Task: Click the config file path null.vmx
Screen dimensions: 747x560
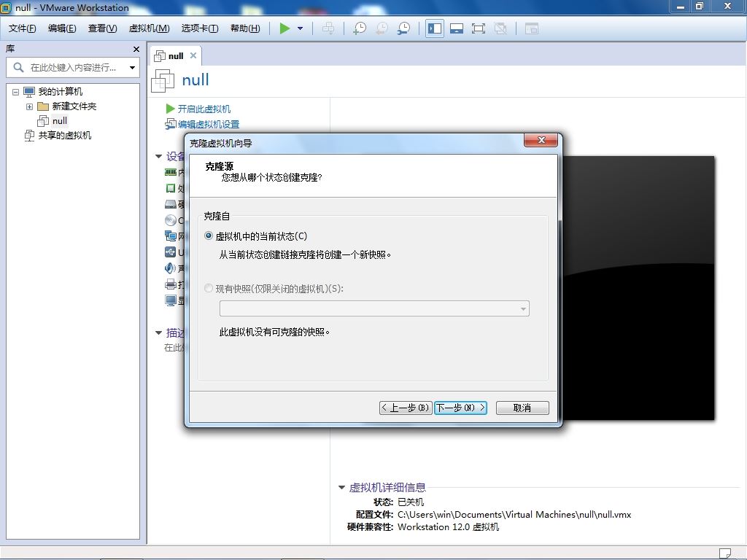Action: (x=514, y=515)
